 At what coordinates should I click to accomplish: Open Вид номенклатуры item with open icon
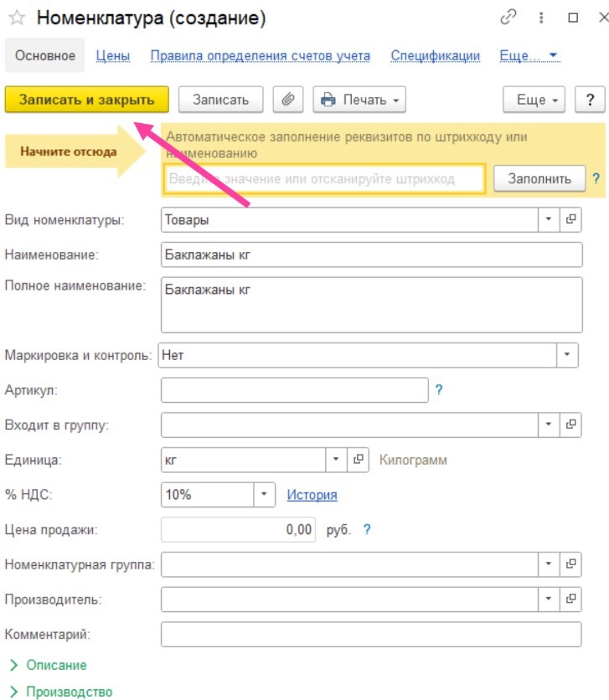coord(571,219)
